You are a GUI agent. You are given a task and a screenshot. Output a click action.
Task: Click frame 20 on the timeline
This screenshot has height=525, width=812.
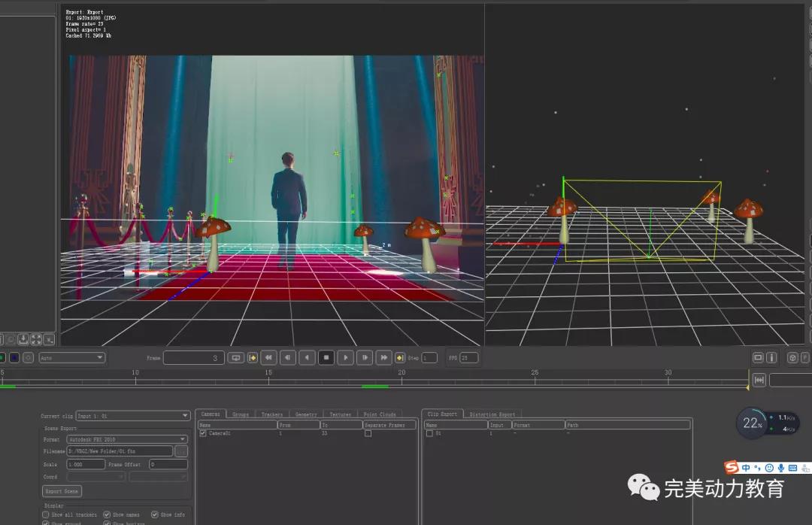click(401, 381)
